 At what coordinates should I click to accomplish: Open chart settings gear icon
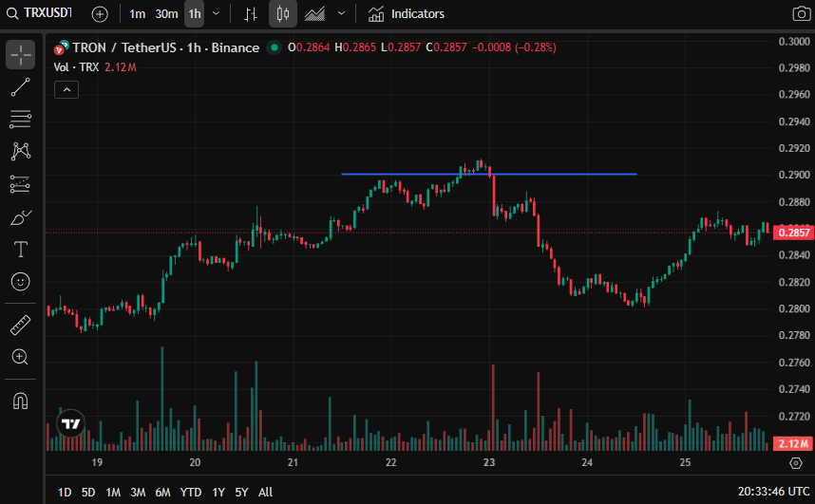click(796, 462)
